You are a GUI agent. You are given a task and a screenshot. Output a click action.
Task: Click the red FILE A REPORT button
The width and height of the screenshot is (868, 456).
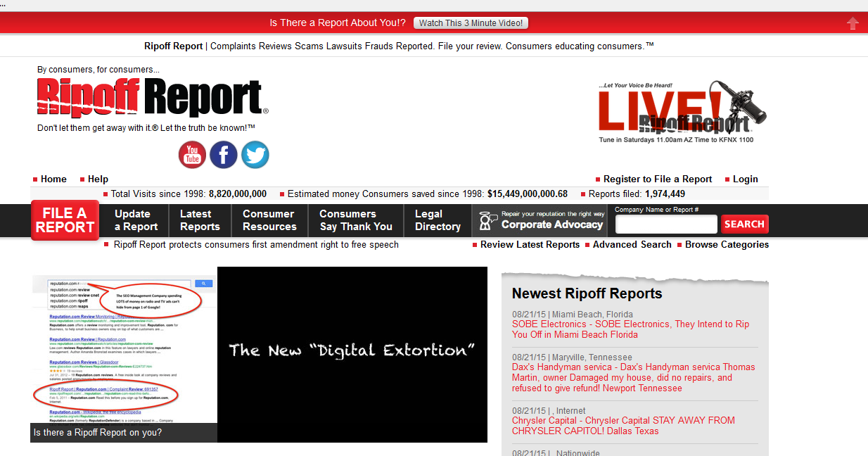coord(65,220)
